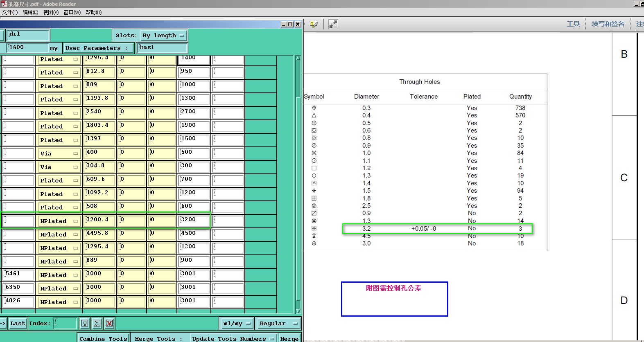This screenshot has width=644, height=342.
Task: Click the Index input field
Action: point(65,323)
